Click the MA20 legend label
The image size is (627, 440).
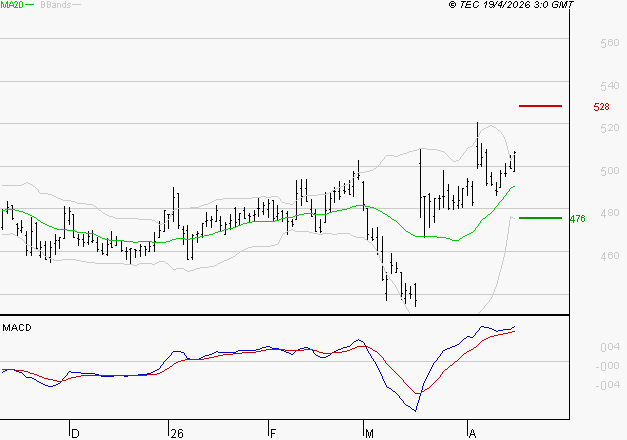11,6
